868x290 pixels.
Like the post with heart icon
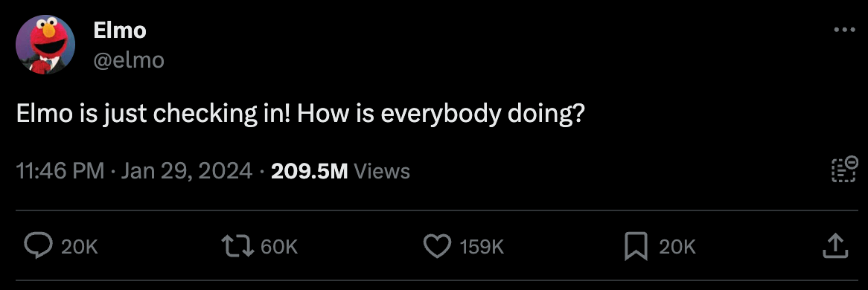[437, 246]
